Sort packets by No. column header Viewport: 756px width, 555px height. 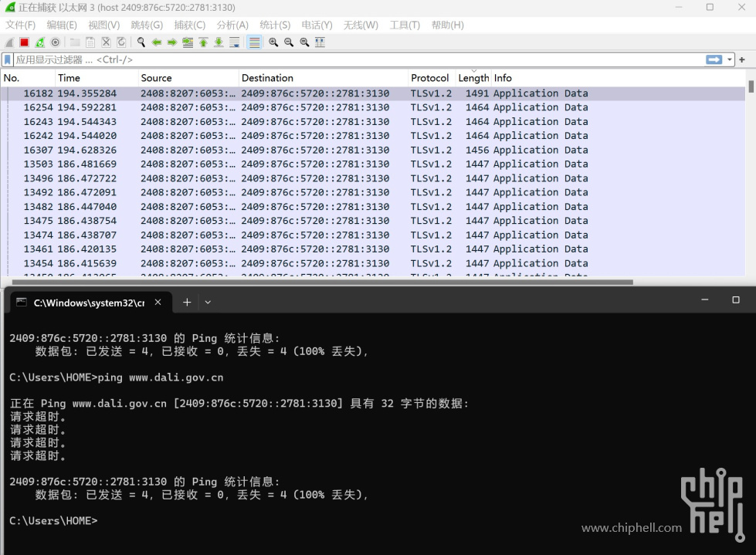pos(28,78)
